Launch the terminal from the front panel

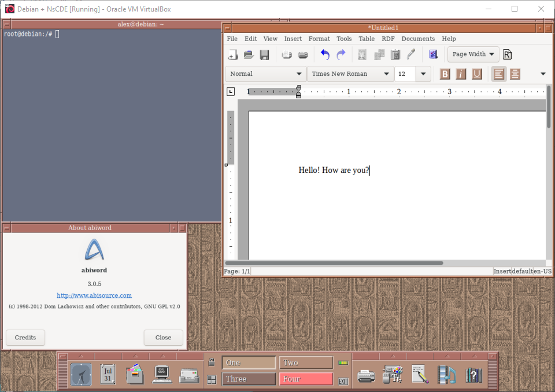[162, 375]
